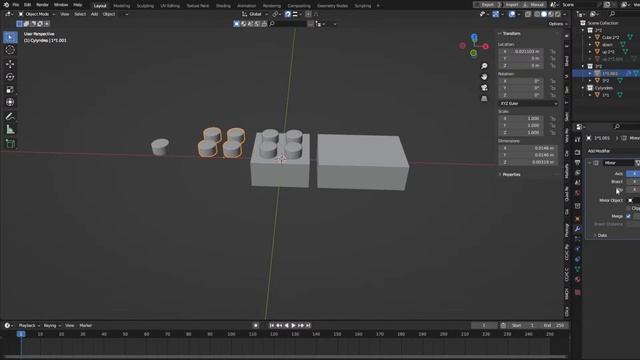
Task: Switch perspective/orthographic grid icon
Action: (x=484, y=99)
